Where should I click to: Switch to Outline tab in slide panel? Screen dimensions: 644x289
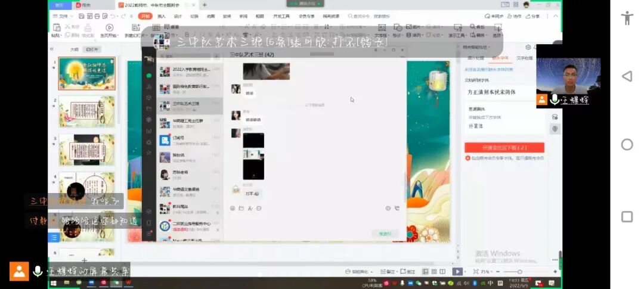click(x=74, y=49)
